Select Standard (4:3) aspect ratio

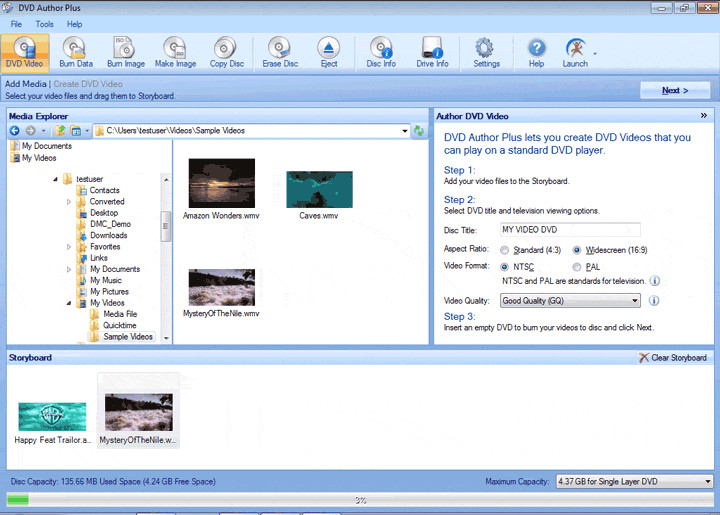(505, 249)
